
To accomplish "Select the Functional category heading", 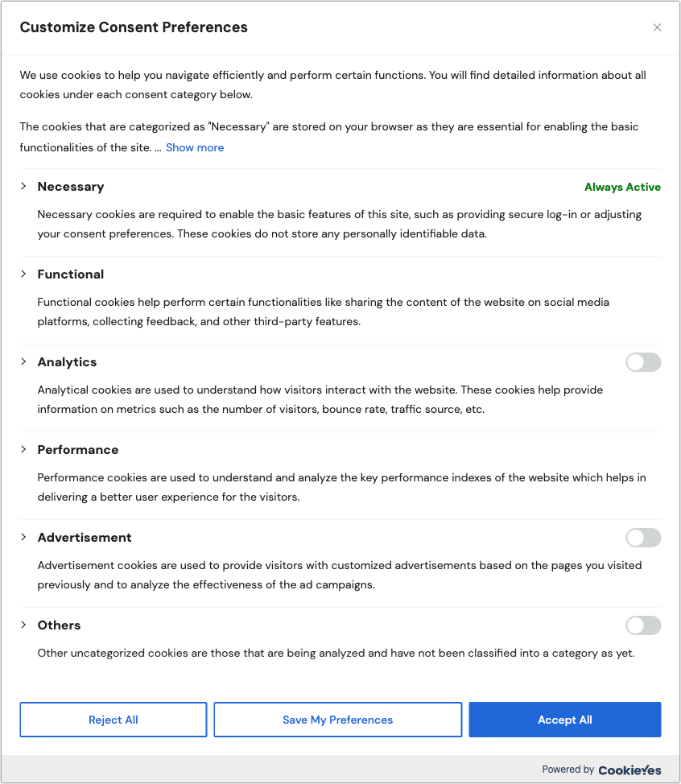I will coord(71,274).
